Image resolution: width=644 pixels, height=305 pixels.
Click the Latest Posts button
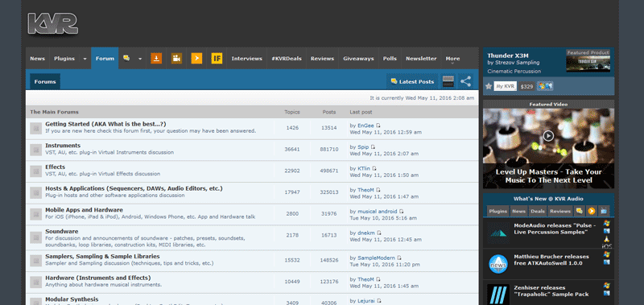[x=412, y=82]
